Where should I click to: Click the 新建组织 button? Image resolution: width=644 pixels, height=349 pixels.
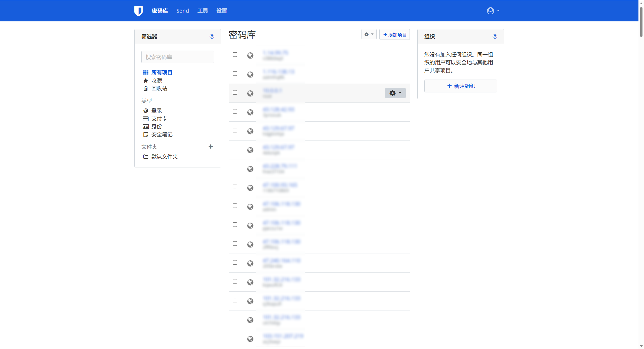click(460, 86)
